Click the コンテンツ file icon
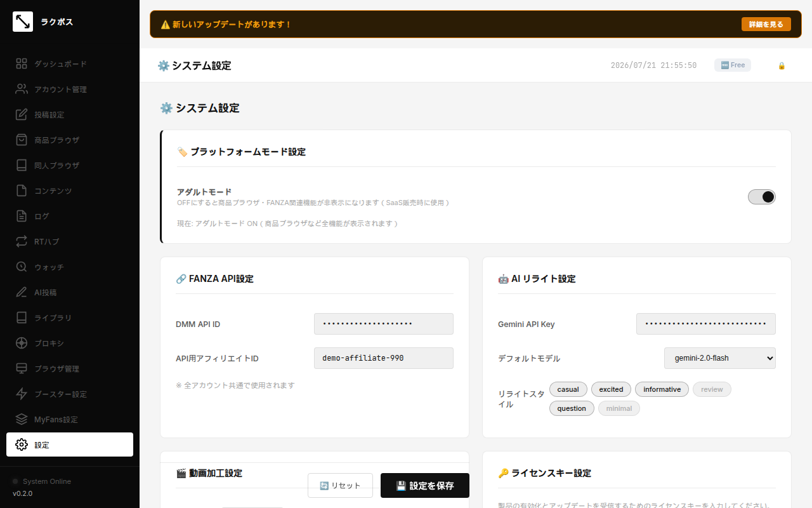 (22, 190)
